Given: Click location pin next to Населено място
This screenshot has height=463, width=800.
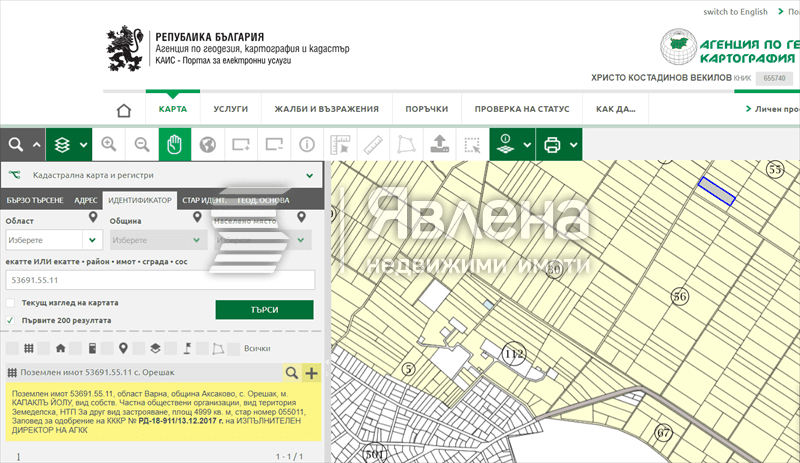Looking at the screenshot, I should [302, 217].
